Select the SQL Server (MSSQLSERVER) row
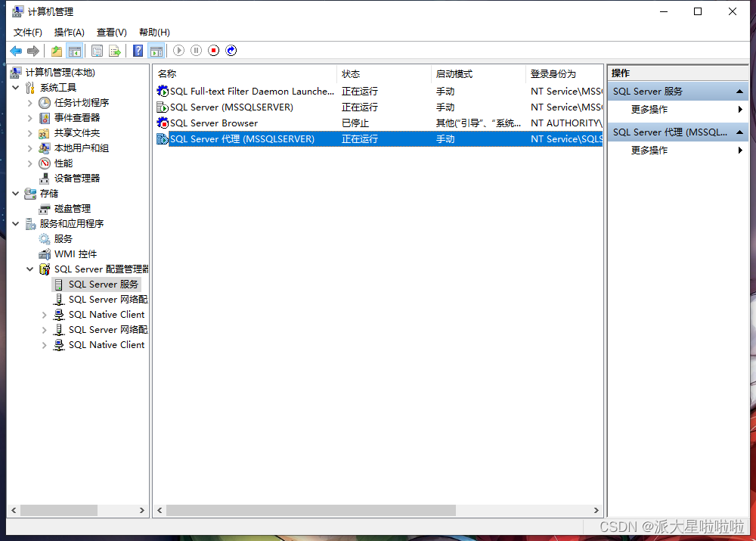This screenshot has height=541, width=756. click(379, 107)
